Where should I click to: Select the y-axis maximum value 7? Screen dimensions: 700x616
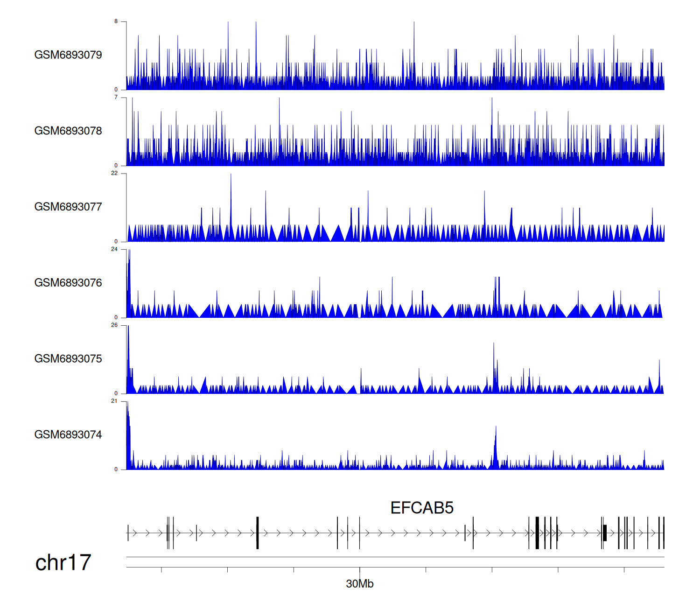(x=116, y=98)
